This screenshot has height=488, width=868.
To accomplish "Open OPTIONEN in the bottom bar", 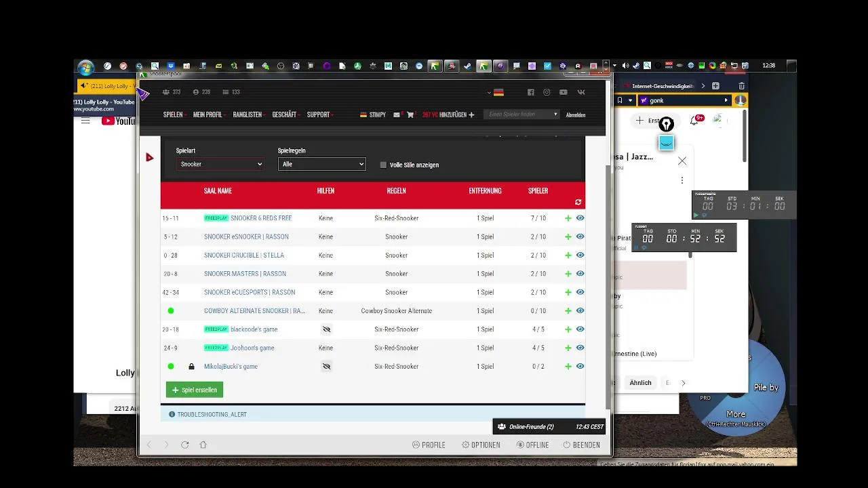I will [x=481, y=445].
